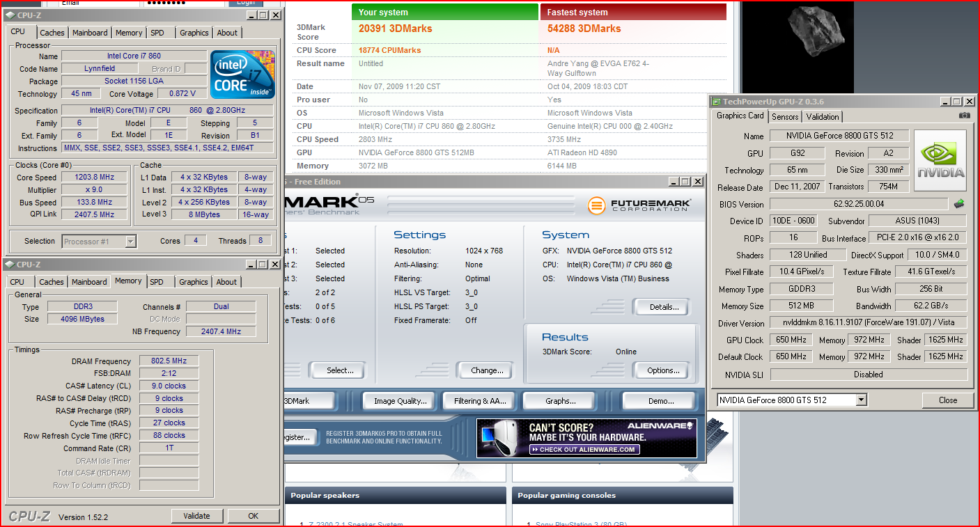
Task: Open the Sensors tab in GPU-Z
Action: pyautogui.click(x=786, y=117)
